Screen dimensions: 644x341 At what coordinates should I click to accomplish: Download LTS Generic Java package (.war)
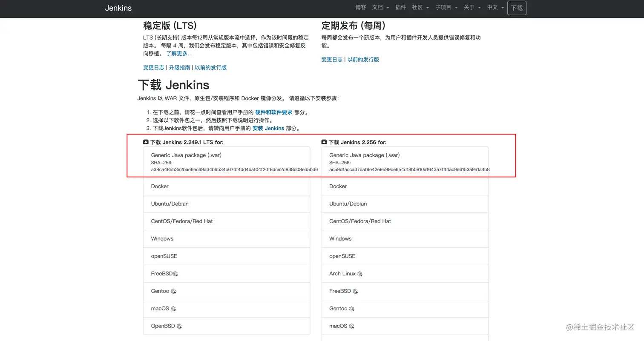tap(227, 162)
